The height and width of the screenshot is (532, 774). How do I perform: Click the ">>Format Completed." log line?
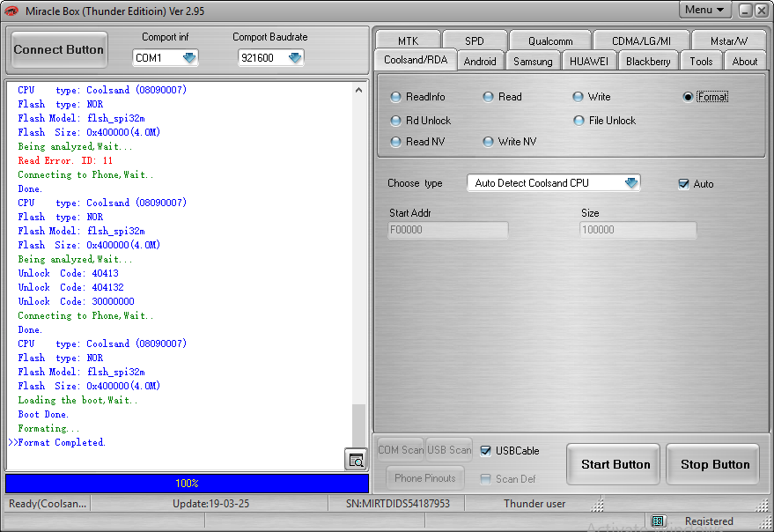click(x=56, y=442)
